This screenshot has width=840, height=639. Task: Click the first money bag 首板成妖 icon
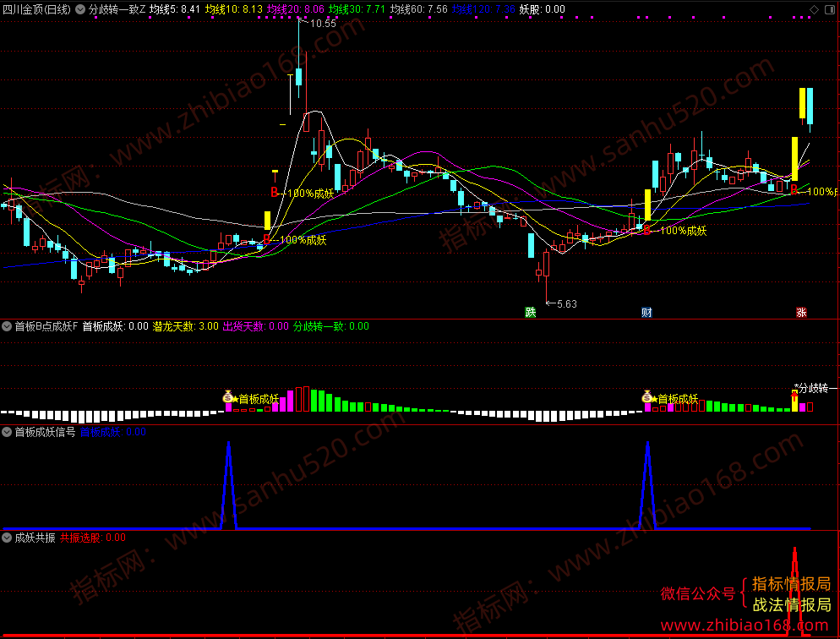click(x=228, y=397)
